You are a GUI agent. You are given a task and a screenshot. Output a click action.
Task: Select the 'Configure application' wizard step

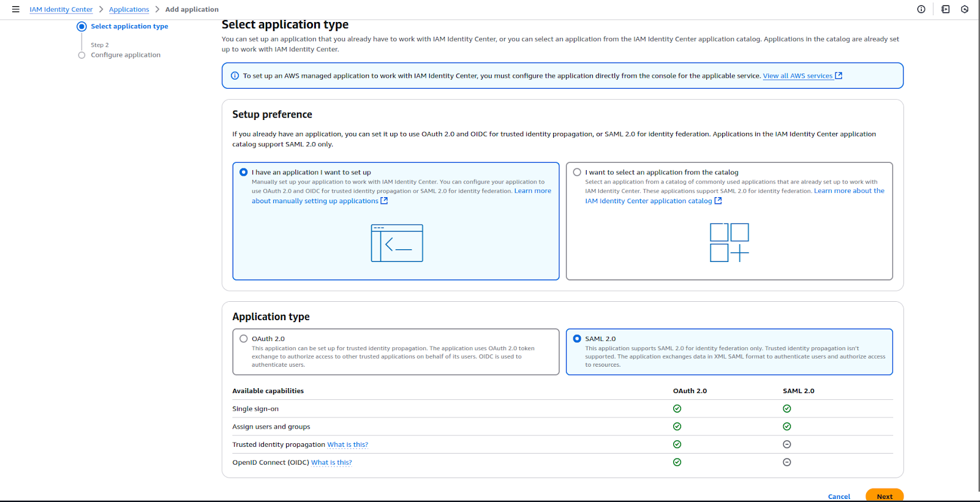pos(126,55)
